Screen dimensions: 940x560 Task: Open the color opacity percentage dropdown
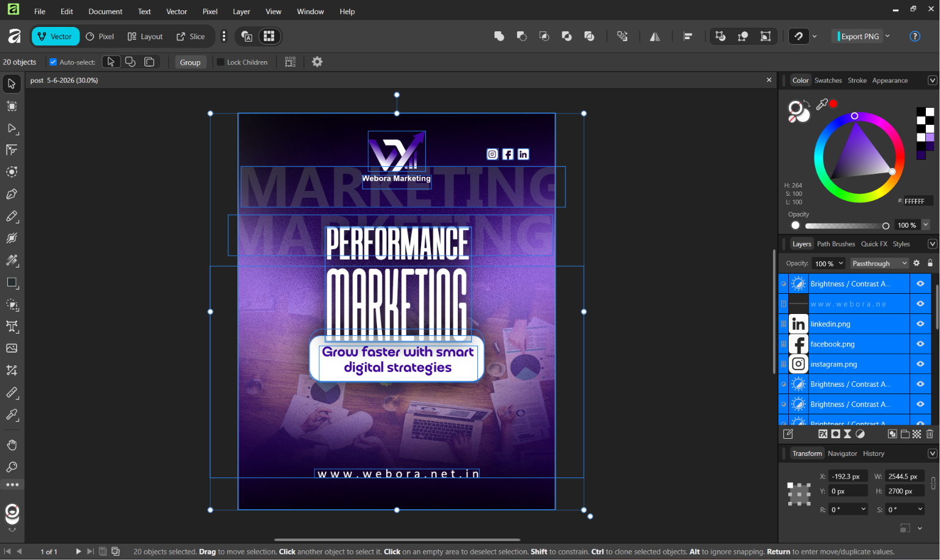[926, 225]
